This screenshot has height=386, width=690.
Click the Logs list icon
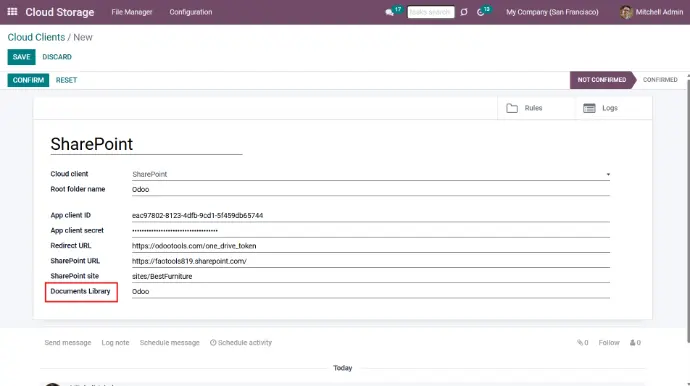coord(589,108)
